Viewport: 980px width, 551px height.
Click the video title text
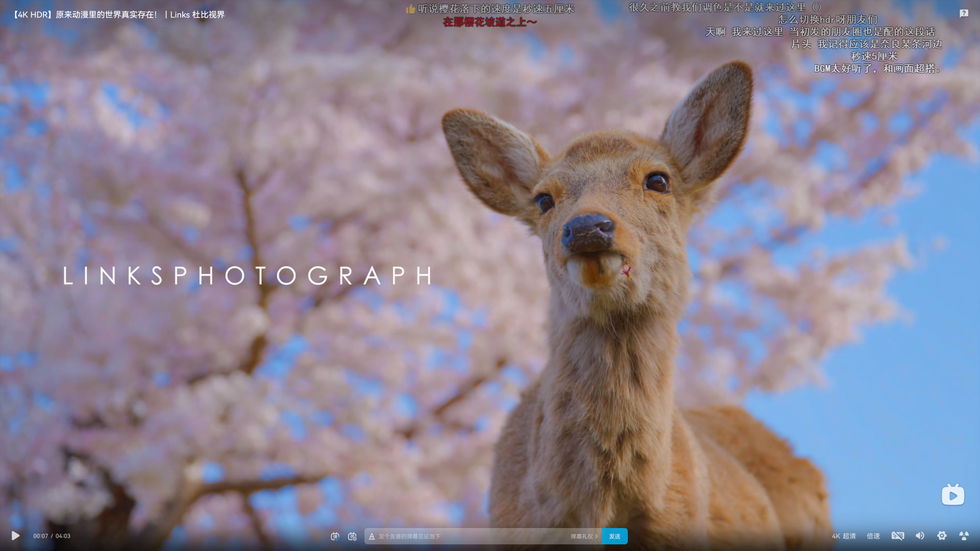pyautogui.click(x=117, y=14)
